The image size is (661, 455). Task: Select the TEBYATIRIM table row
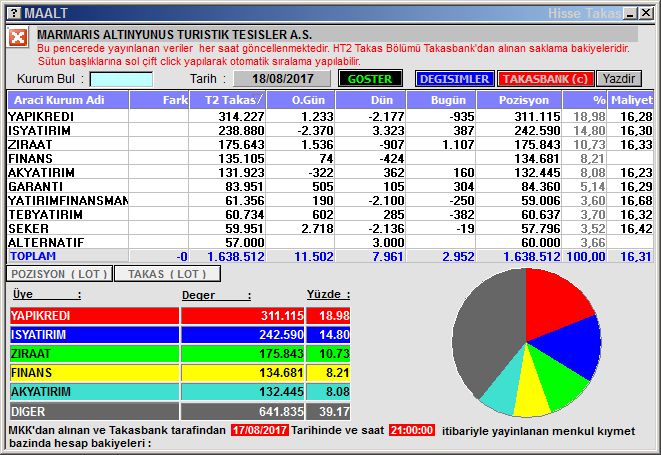330,215
